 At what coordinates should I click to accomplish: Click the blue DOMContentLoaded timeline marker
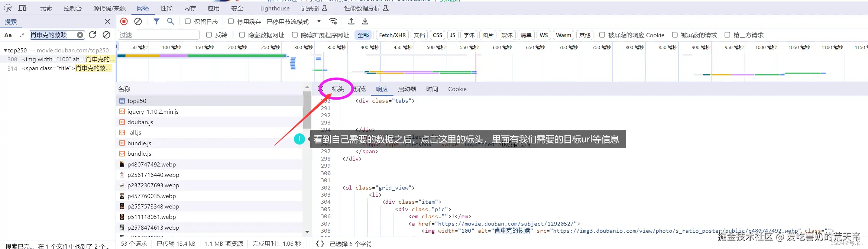point(324,67)
